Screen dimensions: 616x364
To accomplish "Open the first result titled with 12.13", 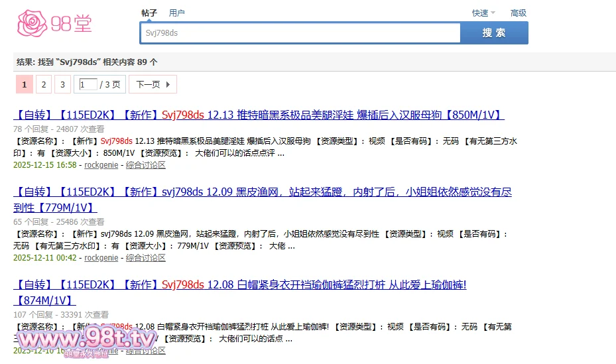I will (x=259, y=115).
